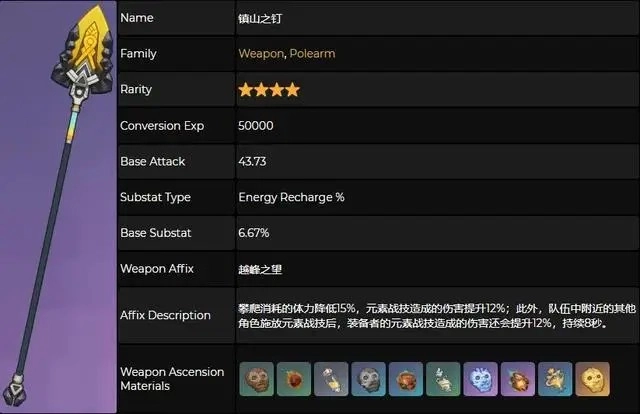
Task: Follow the Polearm family link
Action: click(312, 53)
